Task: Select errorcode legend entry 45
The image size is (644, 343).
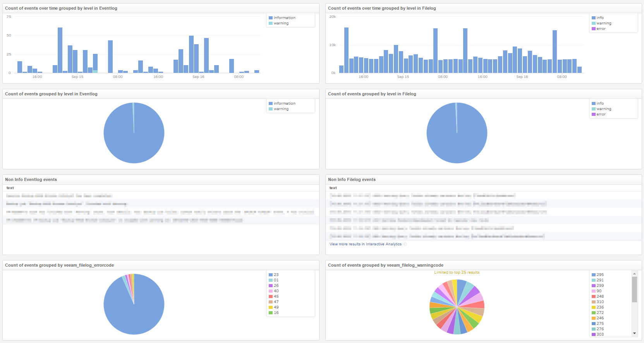Action: (x=274, y=296)
